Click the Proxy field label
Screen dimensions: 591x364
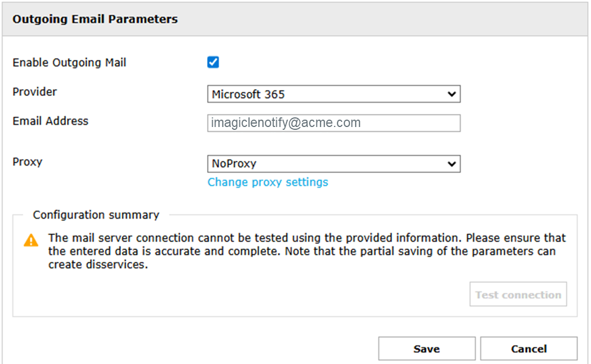[x=27, y=162]
